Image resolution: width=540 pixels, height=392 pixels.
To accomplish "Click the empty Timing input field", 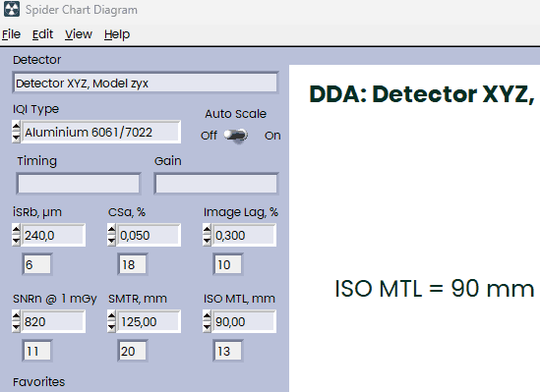I will [x=79, y=184].
